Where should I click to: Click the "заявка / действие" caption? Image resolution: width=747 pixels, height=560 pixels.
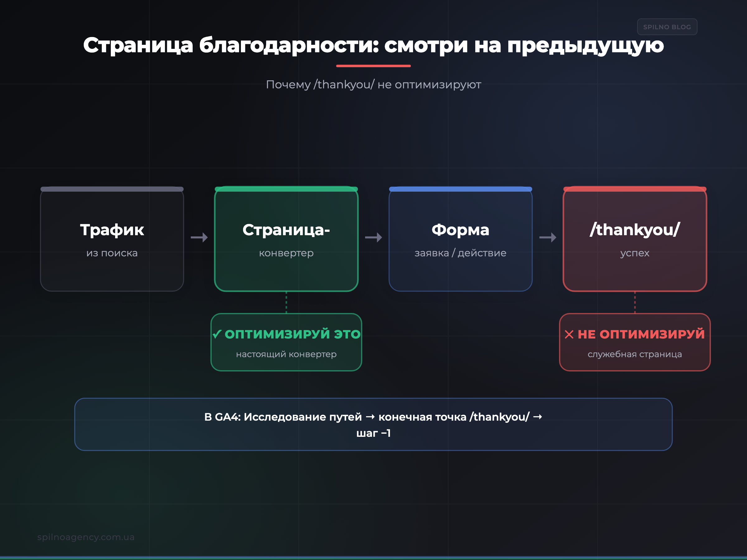tap(461, 253)
